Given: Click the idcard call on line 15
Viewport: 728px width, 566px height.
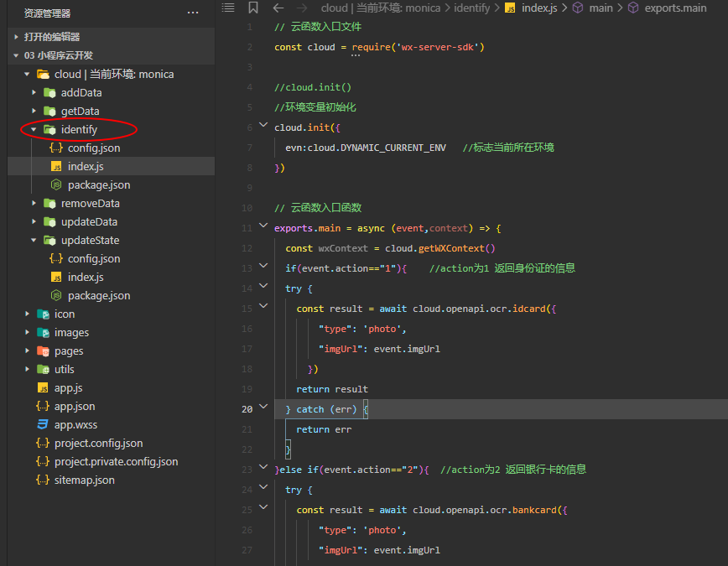Looking at the screenshot, I should coord(529,309).
